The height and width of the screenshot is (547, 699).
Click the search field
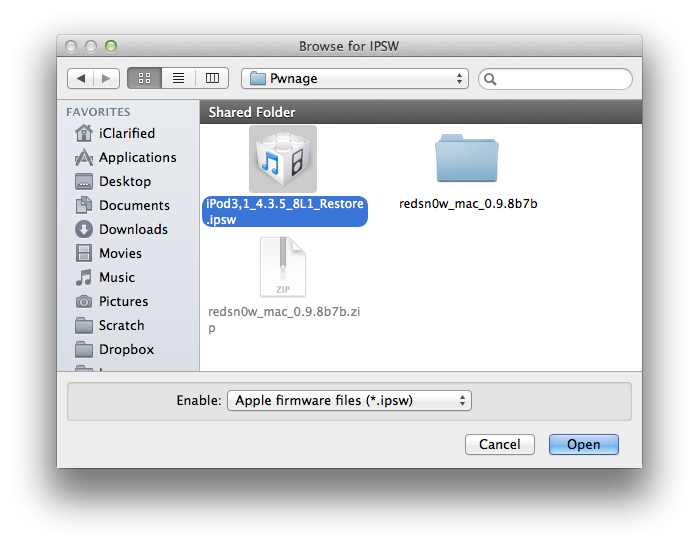coord(555,79)
